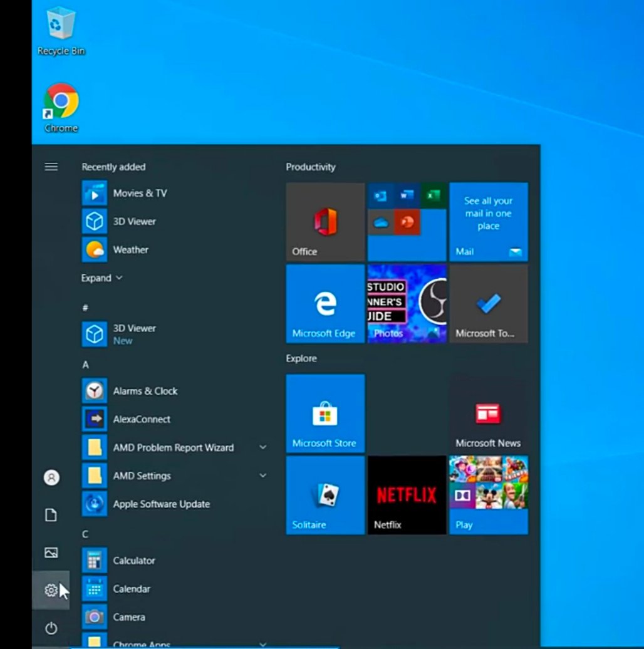Open Documents from Start sidebar
The height and width of the screenshot is (649, 644).
coord(51,515)
